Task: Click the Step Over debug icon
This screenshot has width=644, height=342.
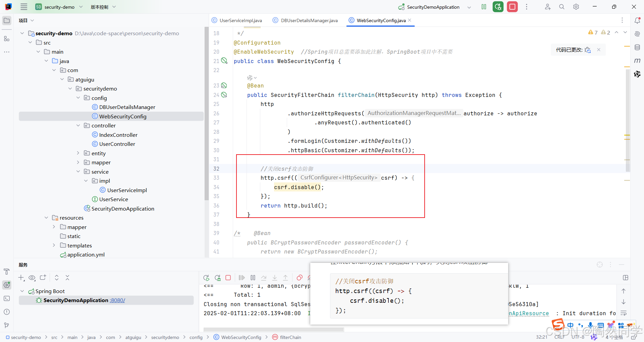Action: point(264,278)
